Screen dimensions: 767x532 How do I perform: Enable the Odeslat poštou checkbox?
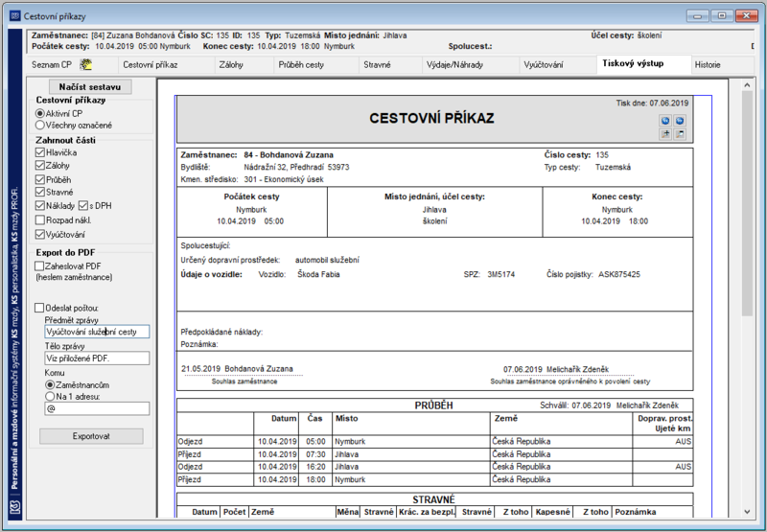click(x=39, y=308)
